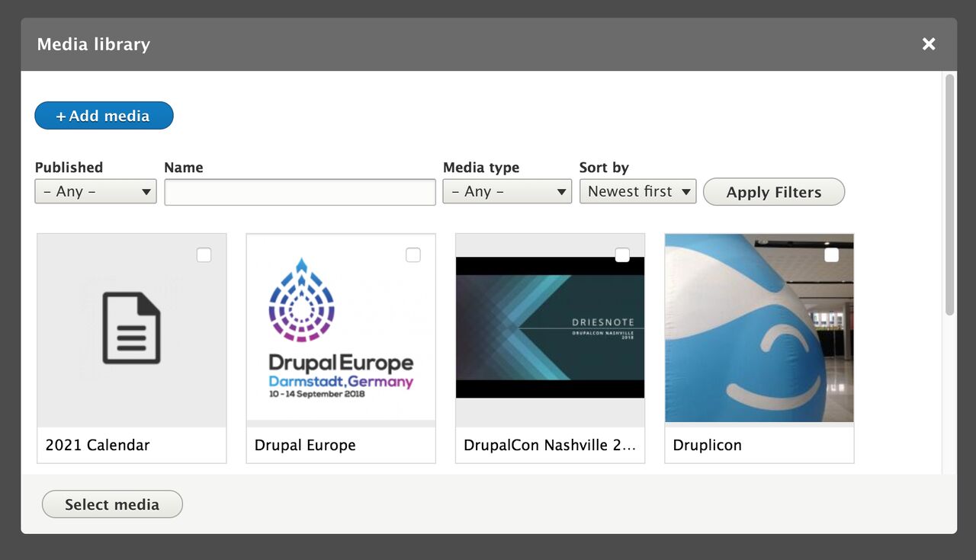The width and height of the screenshot is (976, 560).
Task: Click the Druplicon thumbnail image
Action: pos(759,328)
